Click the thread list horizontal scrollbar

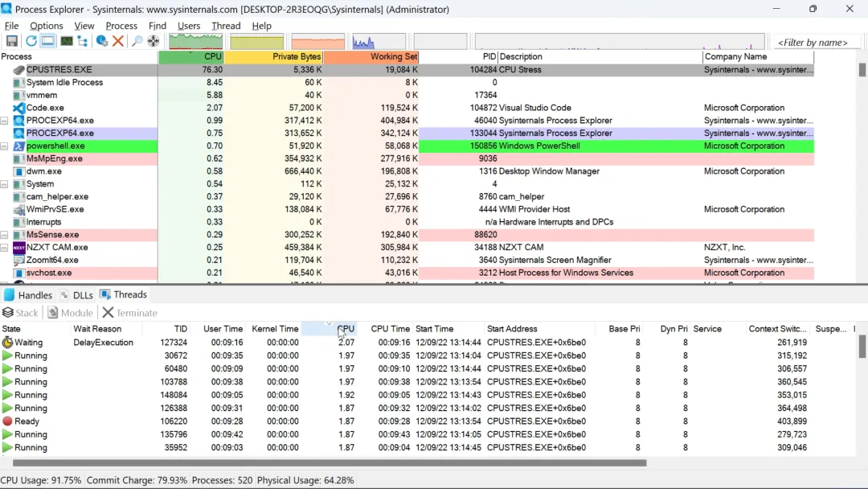(x=330, y=462)
